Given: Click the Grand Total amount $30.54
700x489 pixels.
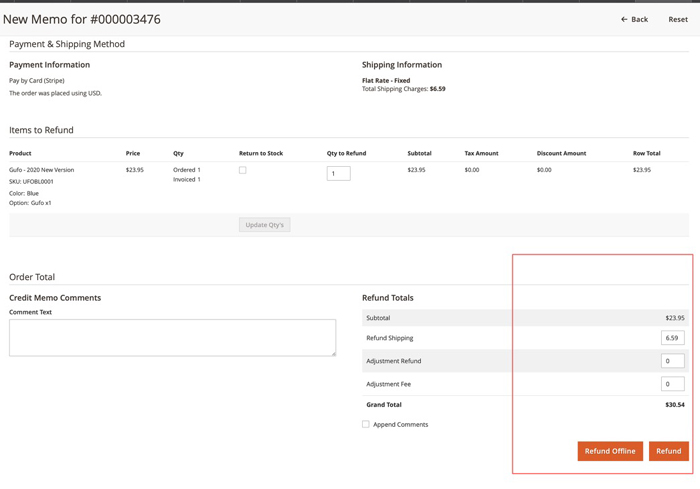Looking at the screenshot, I should [674, 405].
